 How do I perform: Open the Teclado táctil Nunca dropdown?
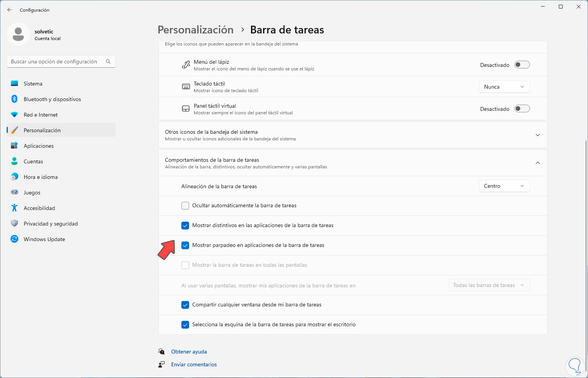coord(504,87)
